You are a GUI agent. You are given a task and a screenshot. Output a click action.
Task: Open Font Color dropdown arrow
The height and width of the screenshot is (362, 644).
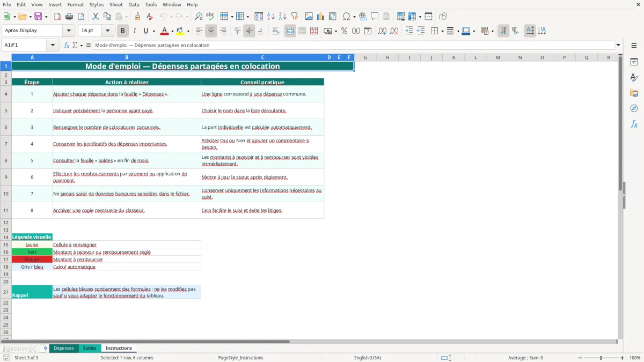[173, 31]
